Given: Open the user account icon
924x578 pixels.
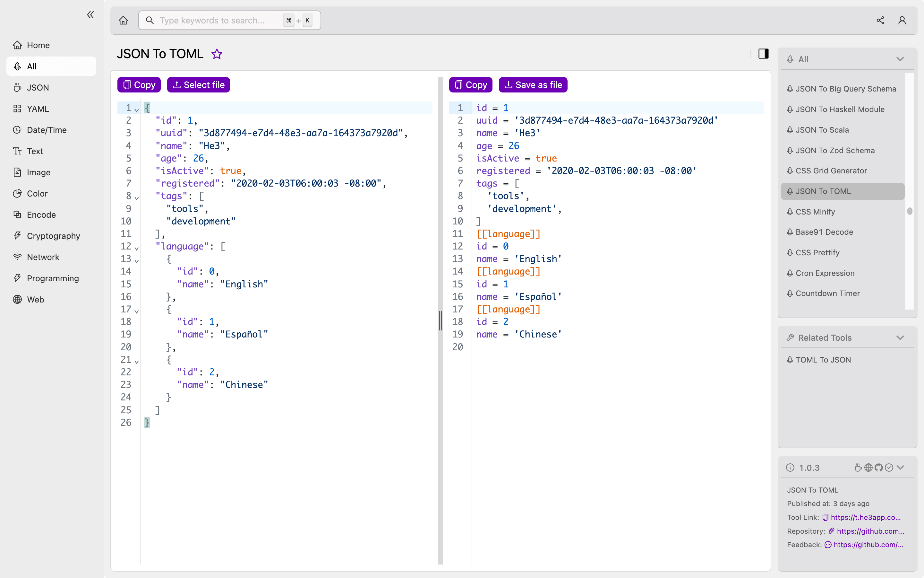Looking at the screenshot, I should point(902,20).
